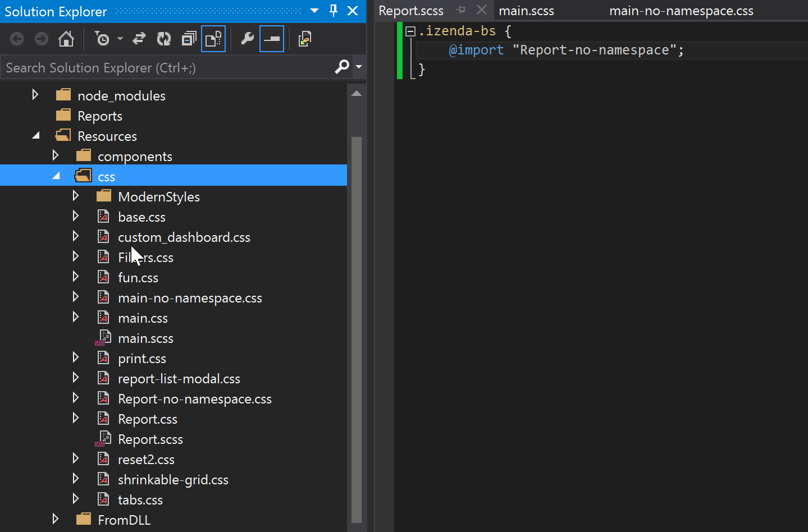Image resolution: width=808 pixels, height=532 pixels.
Task: Click the Filters.css file icon
Action: 103,256
